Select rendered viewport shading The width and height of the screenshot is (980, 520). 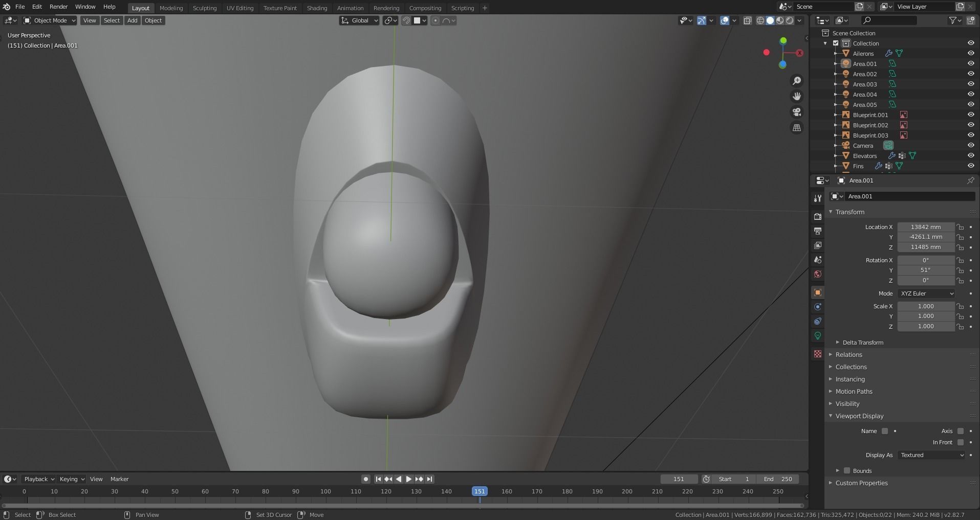pyautogui.click(x=790, y=20)
